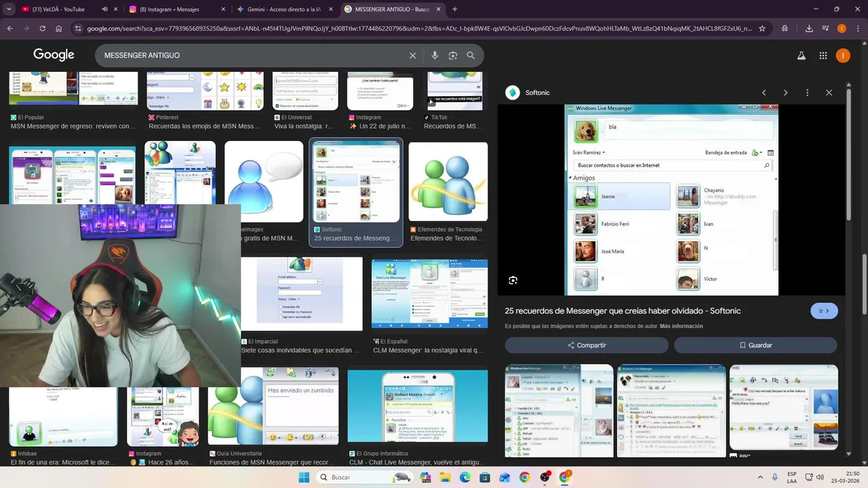Open a new browser tab
The height and width of the screenshot is (488, 868).
tap(454, 9)
